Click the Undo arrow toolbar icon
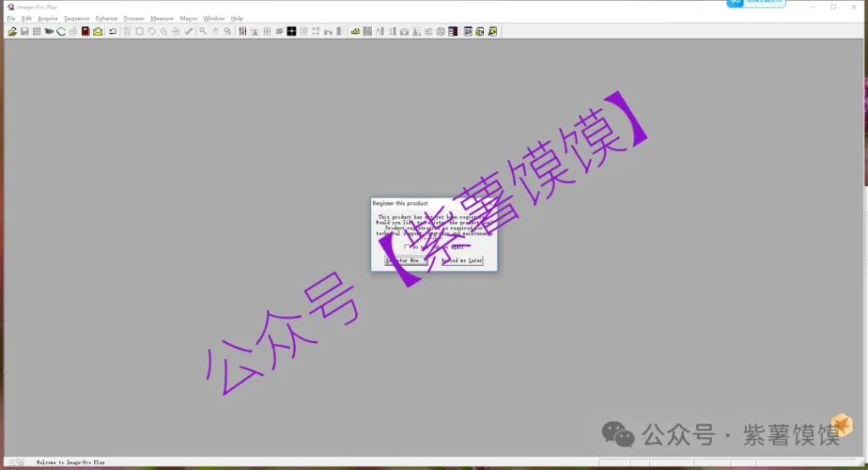This screenshot has width=868, height=470. tap(113, 31)
